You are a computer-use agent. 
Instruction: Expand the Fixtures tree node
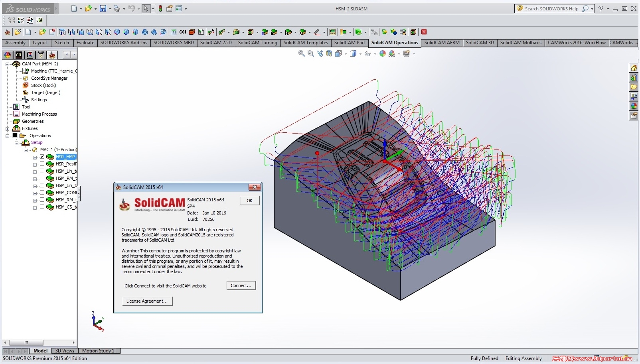(7, 128)
